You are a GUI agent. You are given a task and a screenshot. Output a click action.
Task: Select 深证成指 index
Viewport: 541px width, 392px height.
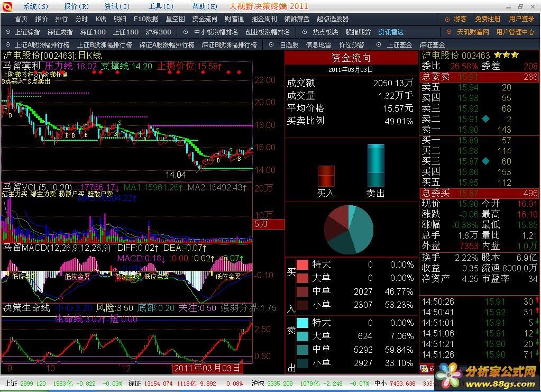pos(60,32)
